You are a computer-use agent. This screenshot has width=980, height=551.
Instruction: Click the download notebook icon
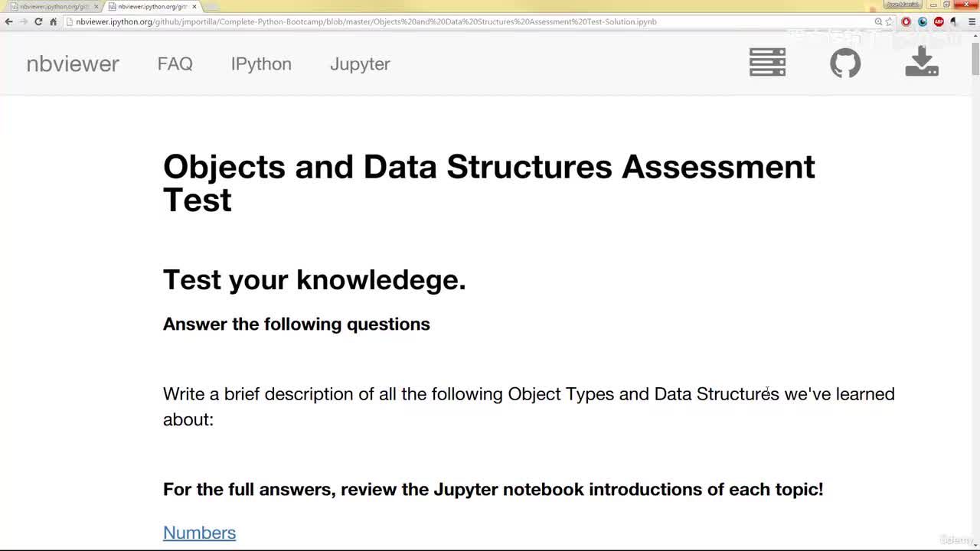pyautogui.click(x=922, y=62)
